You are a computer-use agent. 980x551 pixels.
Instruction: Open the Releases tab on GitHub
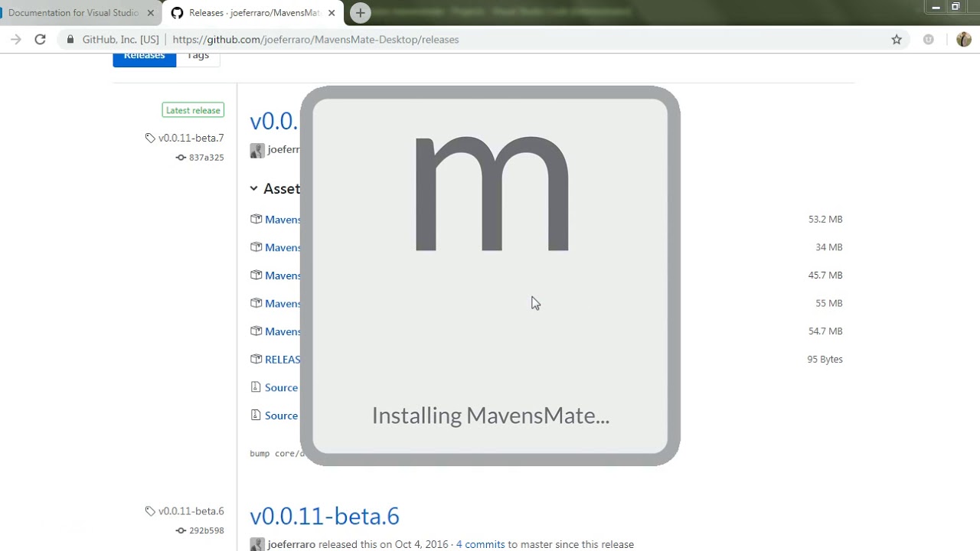pos(145,59)
